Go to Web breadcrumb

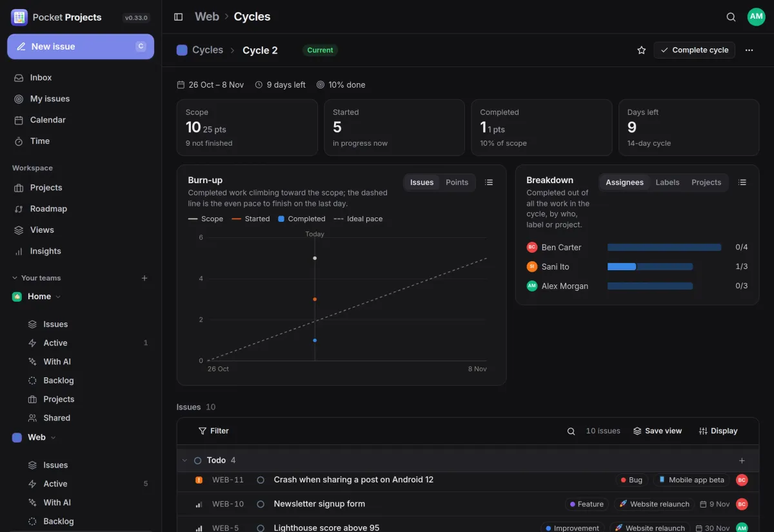pyautogui.click(x=207, y=17)
